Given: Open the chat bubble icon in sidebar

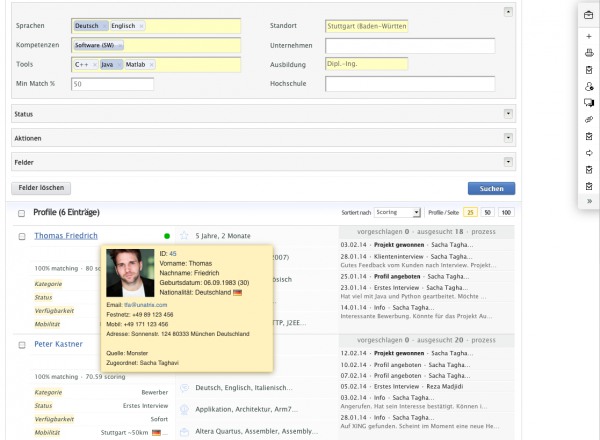Looking at the screenshot, I should coord(589,103).
